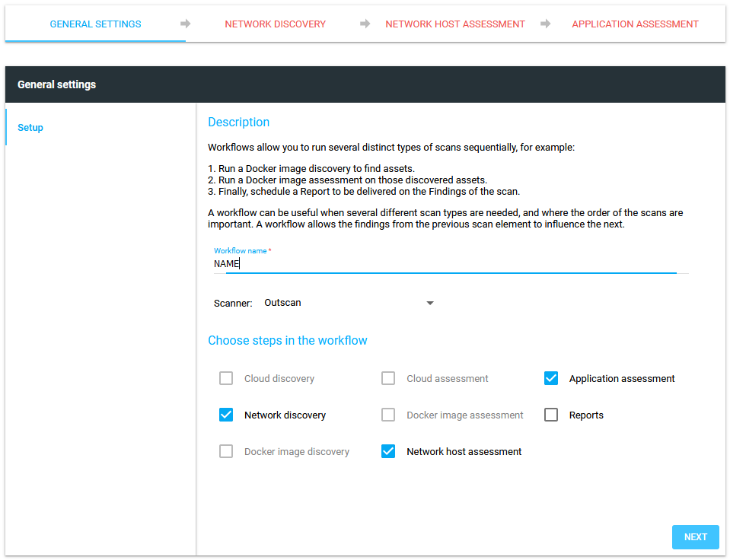This screenshot has width=730, height=560.
Task: Enable Docker image discovery
Action: pos(226,451)
